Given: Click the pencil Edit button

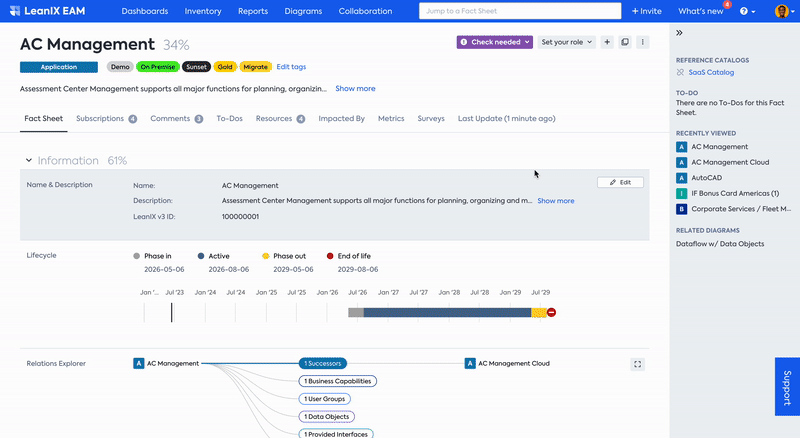Looking at the screenshot, I should tap(620, 182).
